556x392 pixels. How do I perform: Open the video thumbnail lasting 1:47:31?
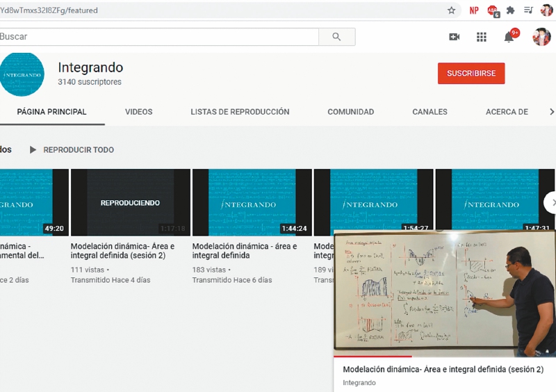495,199
